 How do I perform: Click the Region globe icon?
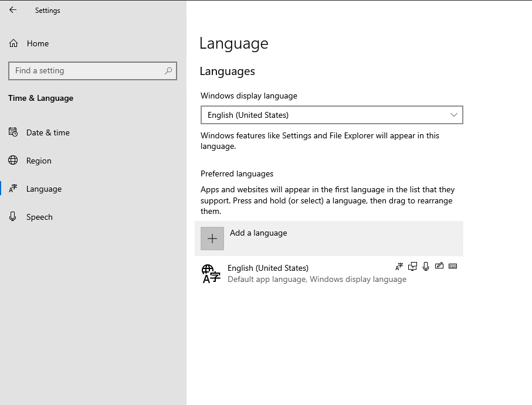click(x=13, y=161)
